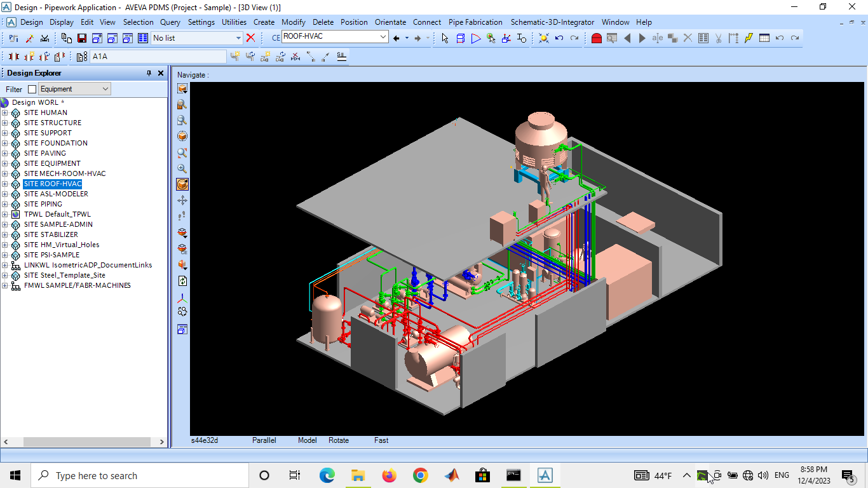Click the red X delete list icon

251,38
